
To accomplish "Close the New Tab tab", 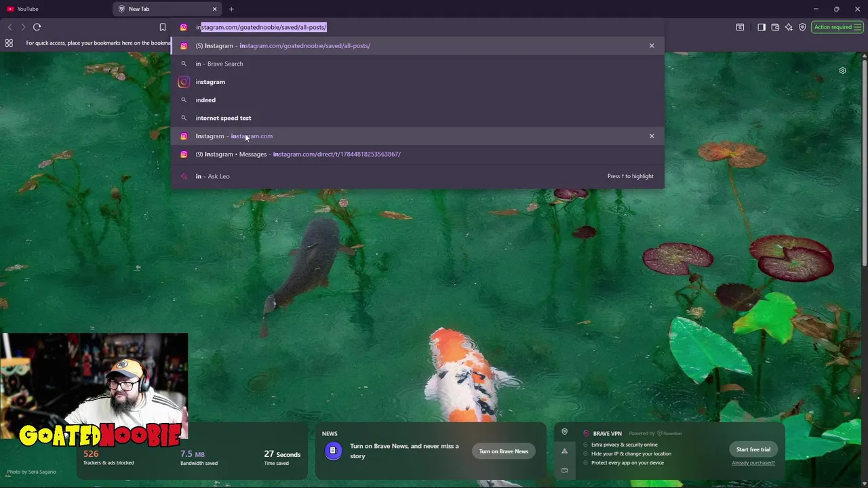I will (215, 9).
